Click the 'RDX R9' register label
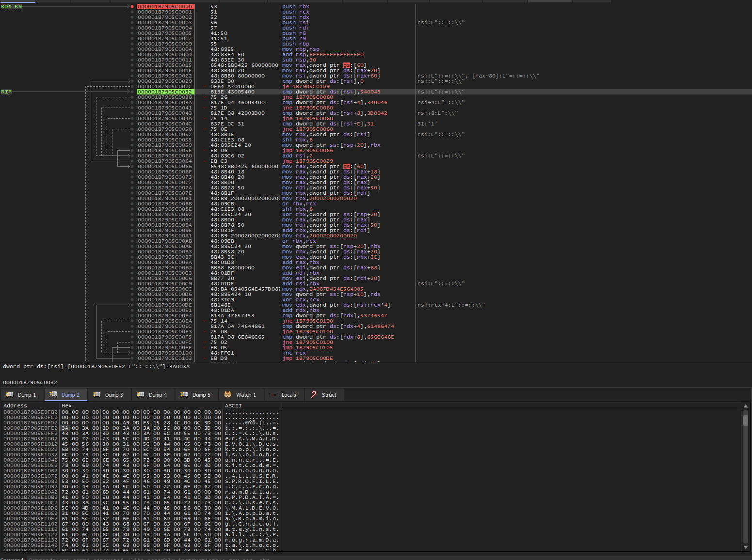 [x=12, y=6]
